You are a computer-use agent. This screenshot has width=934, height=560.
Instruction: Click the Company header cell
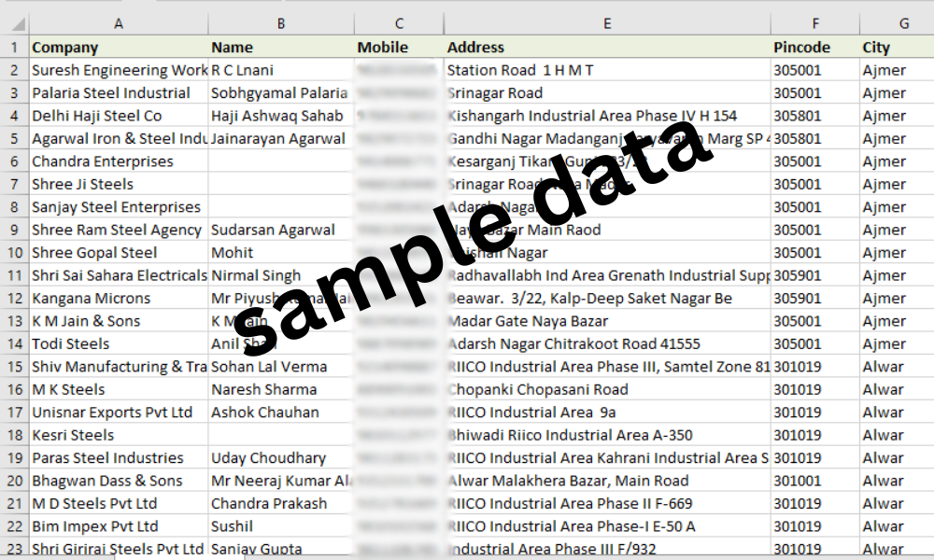pyautogui.click(x=119, y=47)
